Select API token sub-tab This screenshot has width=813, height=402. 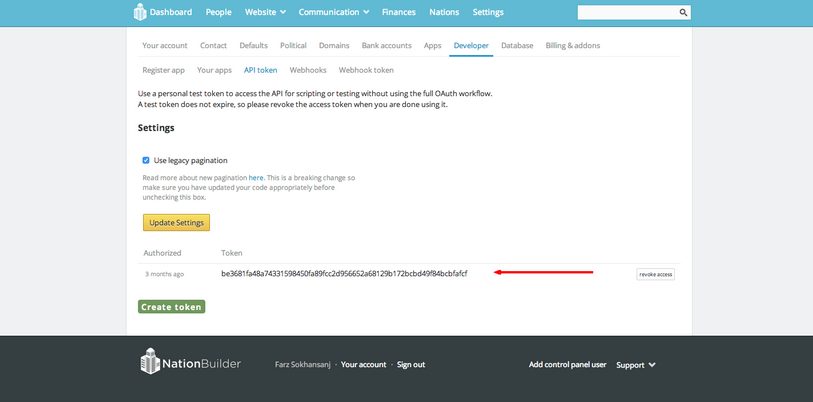261,70
